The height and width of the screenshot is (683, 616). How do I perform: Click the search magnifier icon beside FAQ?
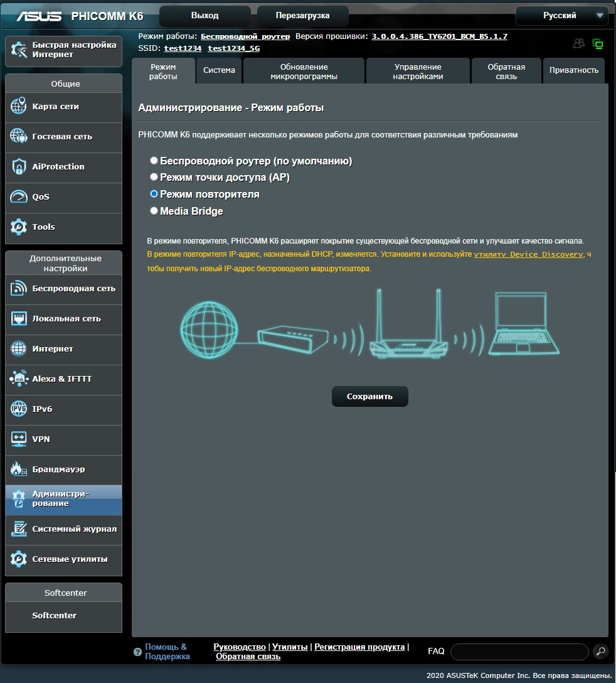tap(600, 652)
